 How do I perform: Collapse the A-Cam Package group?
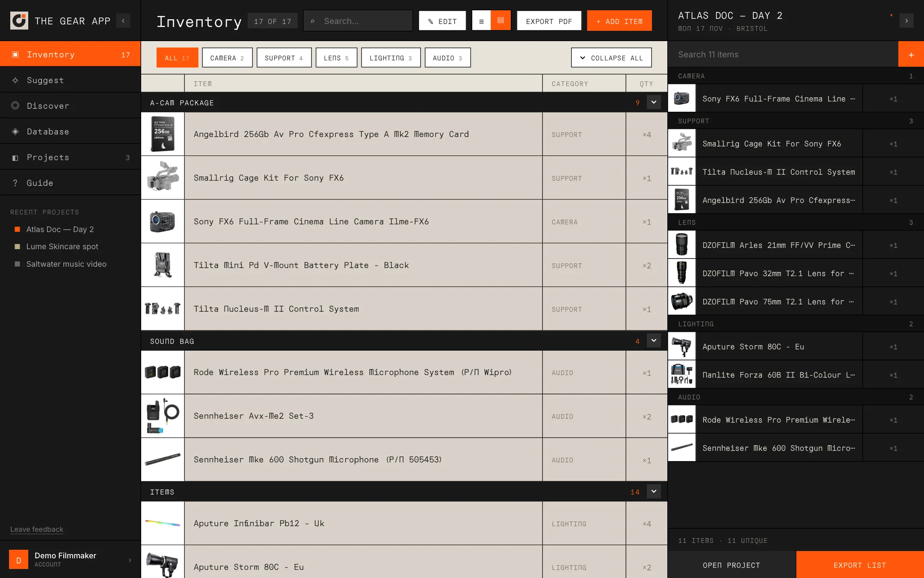click(x=654, y=102)
